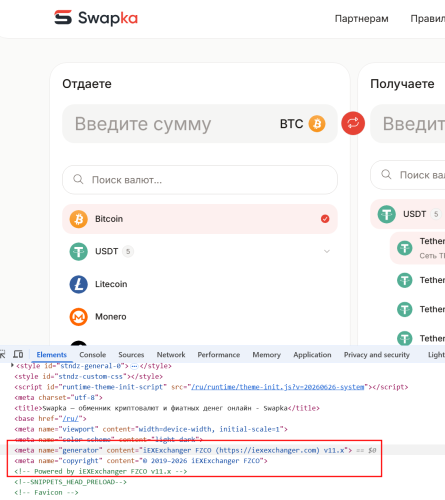This screenshot has width=445, height=500.
Task: Click the Bitcoin orange coin icon
Action: [x=79, y=219]
